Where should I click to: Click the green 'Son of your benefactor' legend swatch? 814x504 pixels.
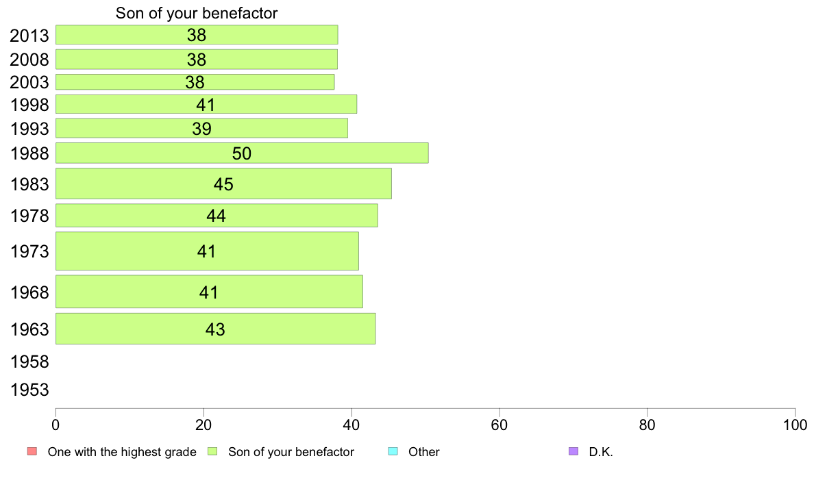click(x=212, y=451)
